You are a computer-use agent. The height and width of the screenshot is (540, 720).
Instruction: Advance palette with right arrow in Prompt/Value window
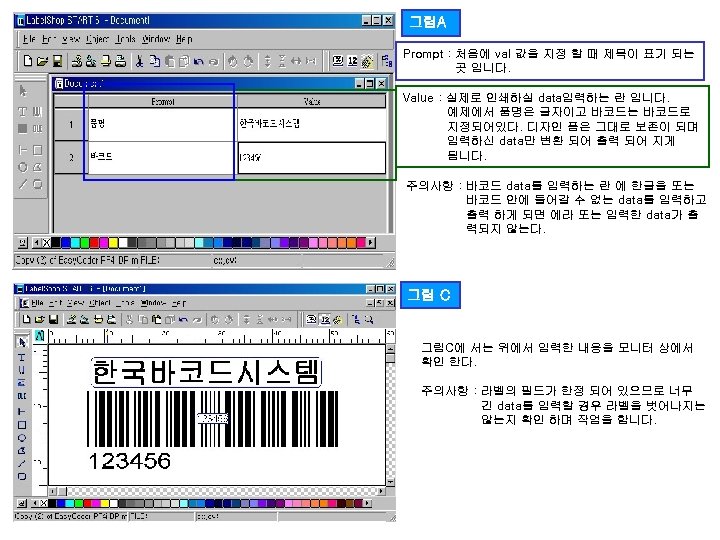coord(371,242)
